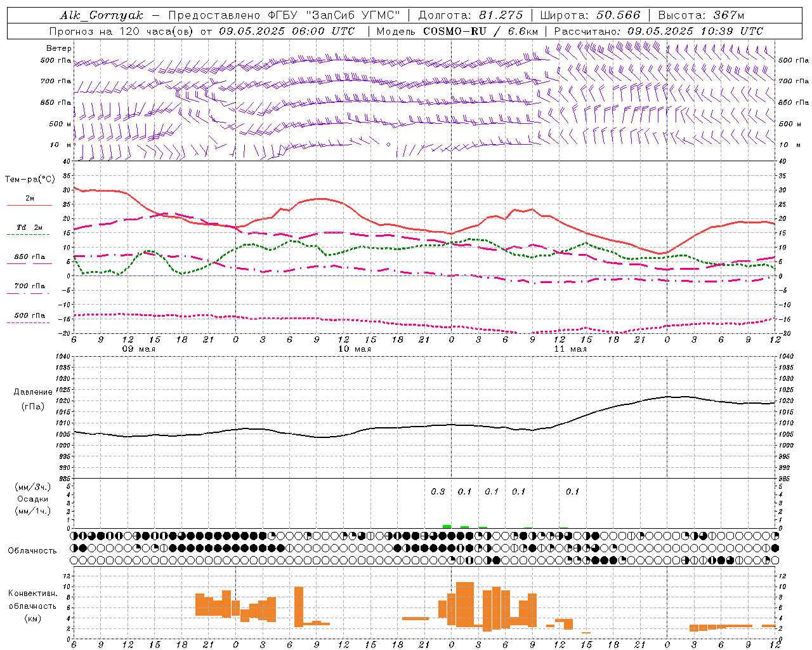Click the solid red line sample under 2м
This screenshot has width=812, height=650.
29,205
